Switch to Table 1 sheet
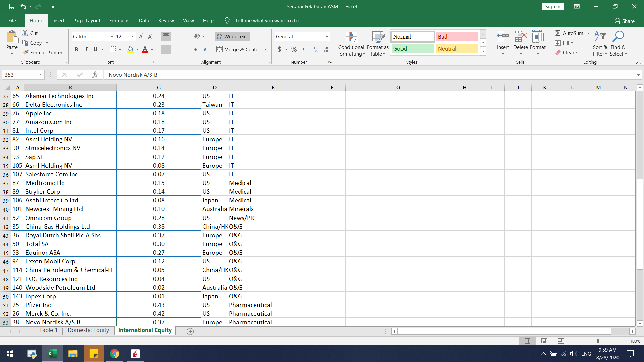The height and width of the screenshot is (362, 644). tap(48, 330)
